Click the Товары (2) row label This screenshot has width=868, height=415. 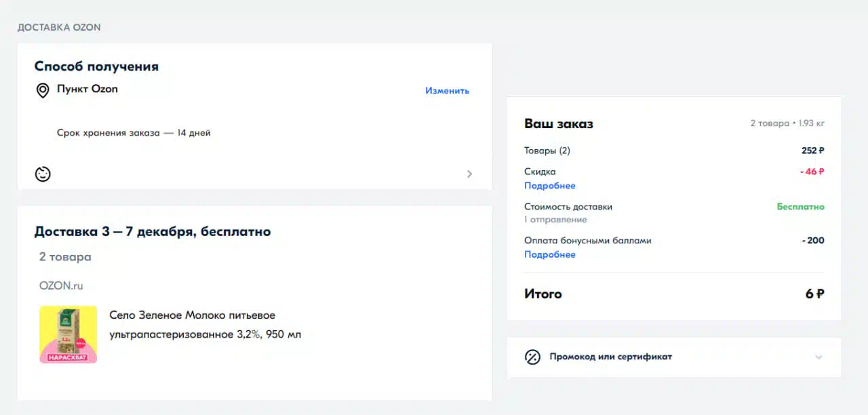547,151
